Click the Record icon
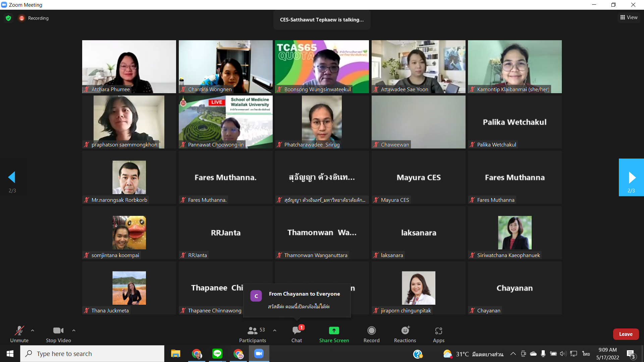This screenshot has height=362, width=644. [371, 331]
